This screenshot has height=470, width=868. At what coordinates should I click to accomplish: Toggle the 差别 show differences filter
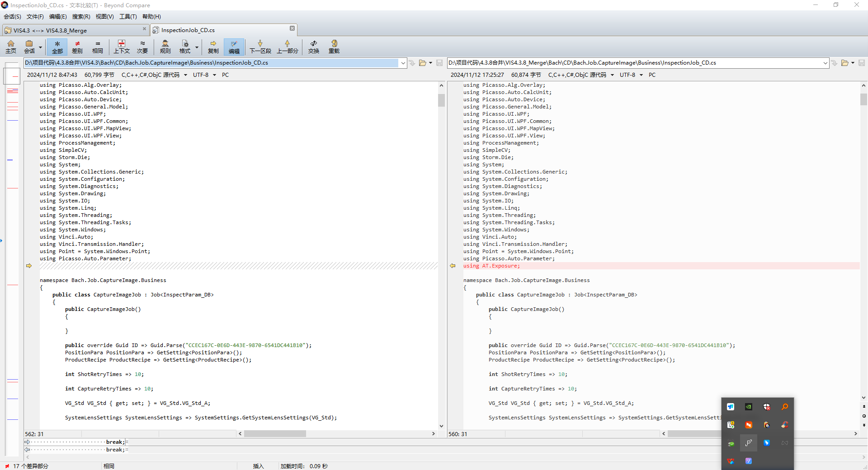77,47
